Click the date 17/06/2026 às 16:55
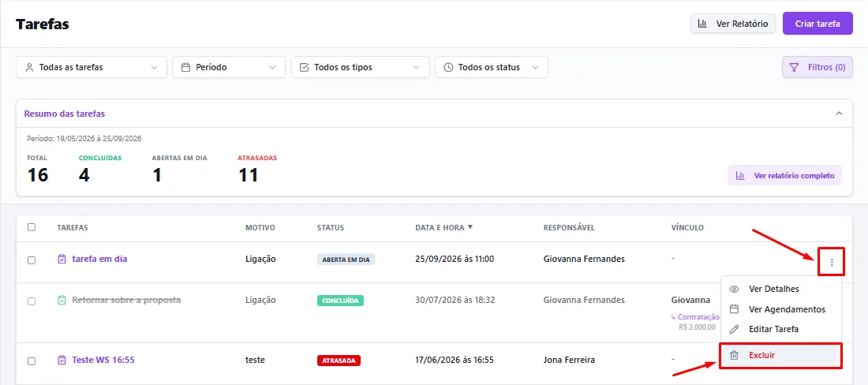 tap(455, 360)
